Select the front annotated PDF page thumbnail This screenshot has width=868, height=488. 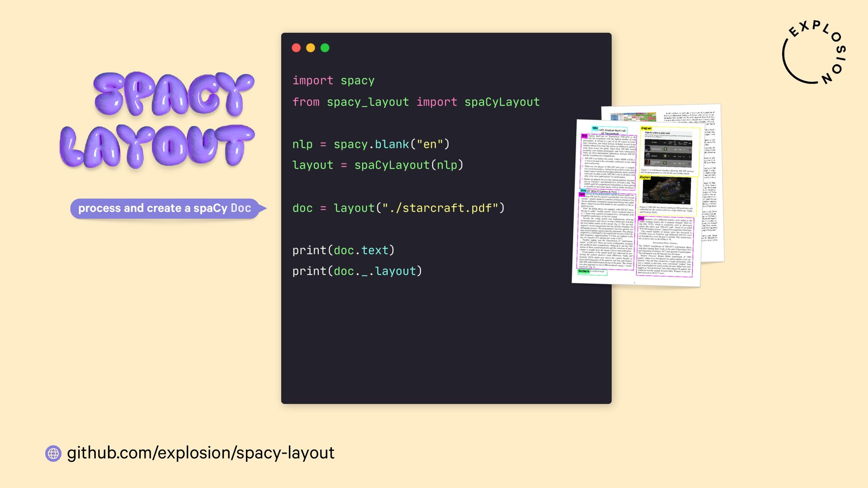point(608,226)
